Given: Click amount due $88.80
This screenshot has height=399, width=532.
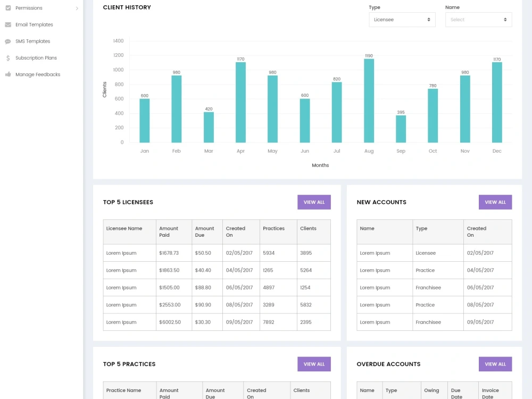Looking at the screenshot, I should (x=203, y=288).
